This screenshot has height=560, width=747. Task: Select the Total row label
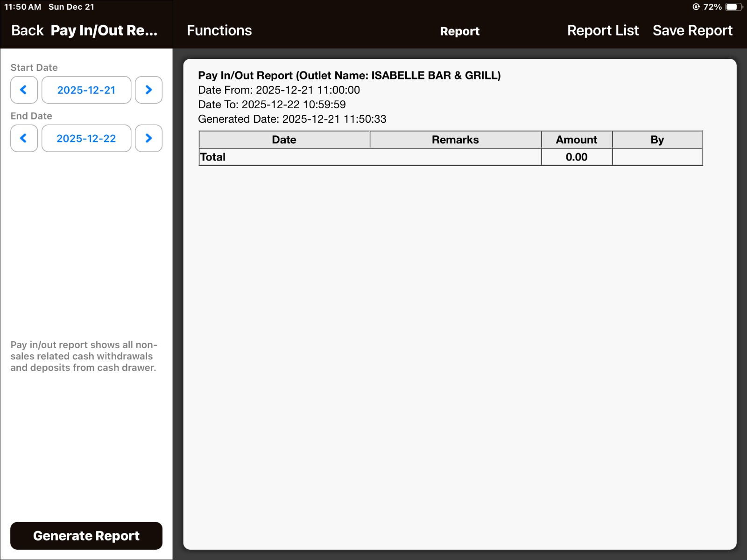pyautogui.click(x=213, y=157)
